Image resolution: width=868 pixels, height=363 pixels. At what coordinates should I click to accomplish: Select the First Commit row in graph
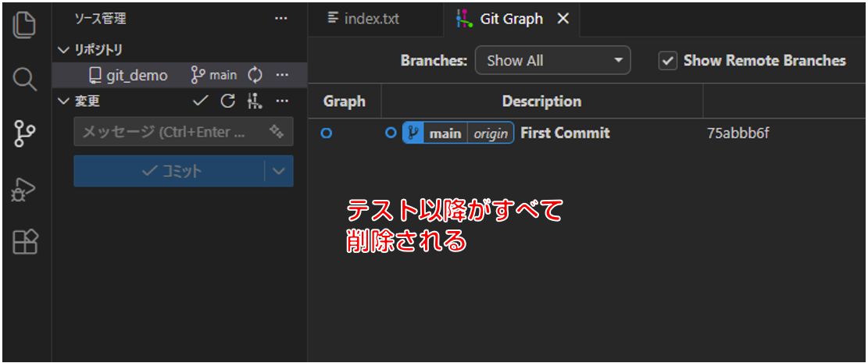click(x=564, y=133)
